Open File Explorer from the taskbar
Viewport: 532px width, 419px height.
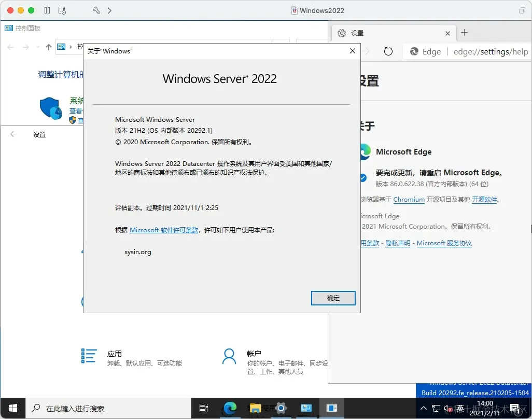coord(255,408)
